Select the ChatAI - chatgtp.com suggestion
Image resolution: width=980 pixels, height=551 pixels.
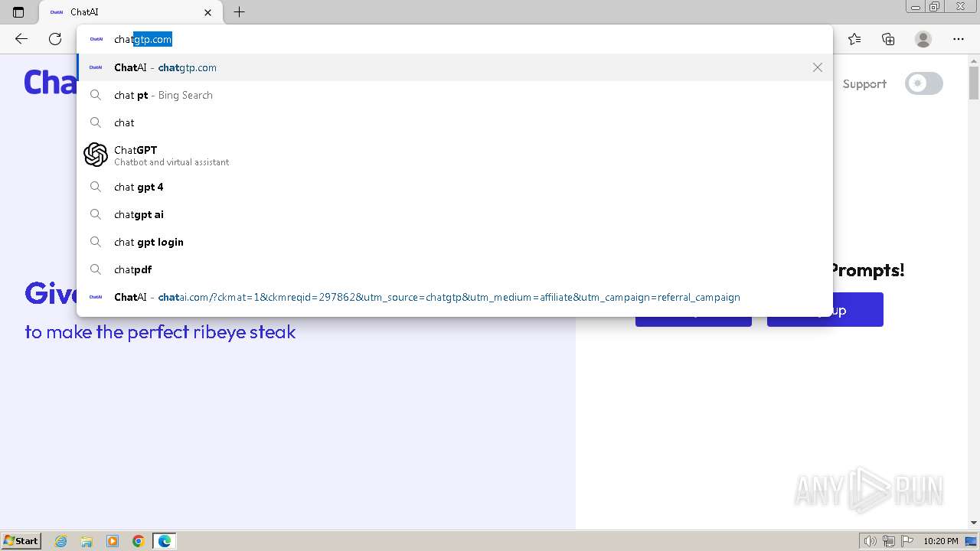coord(455,67)
